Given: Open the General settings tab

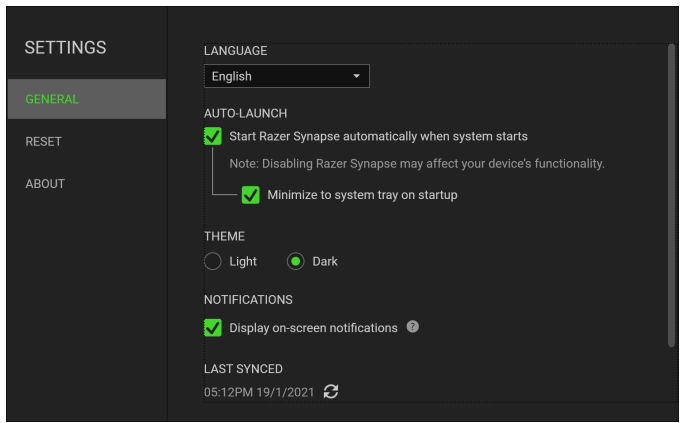Looking at the screenshot, I should point(85,99).
